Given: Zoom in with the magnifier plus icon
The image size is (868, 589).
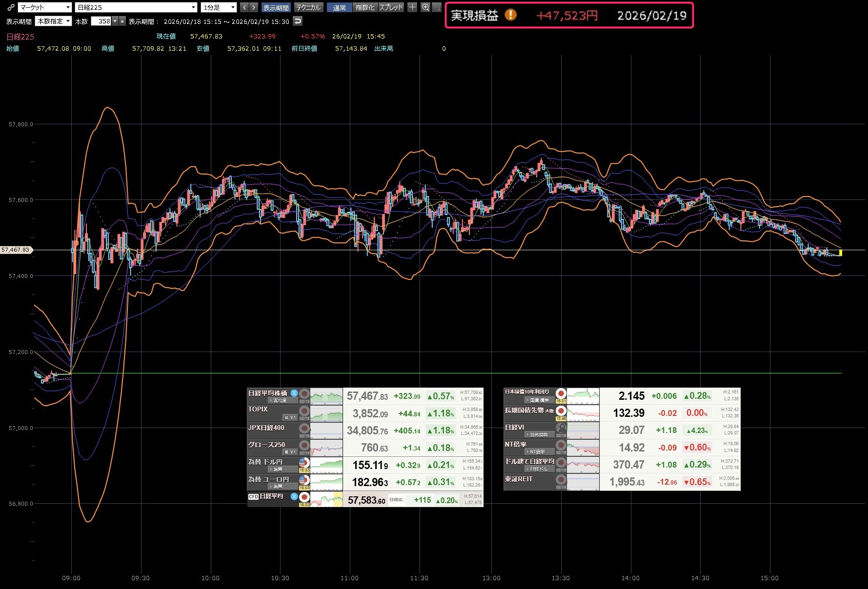Looking at the screenshot, I should (425, 7).
